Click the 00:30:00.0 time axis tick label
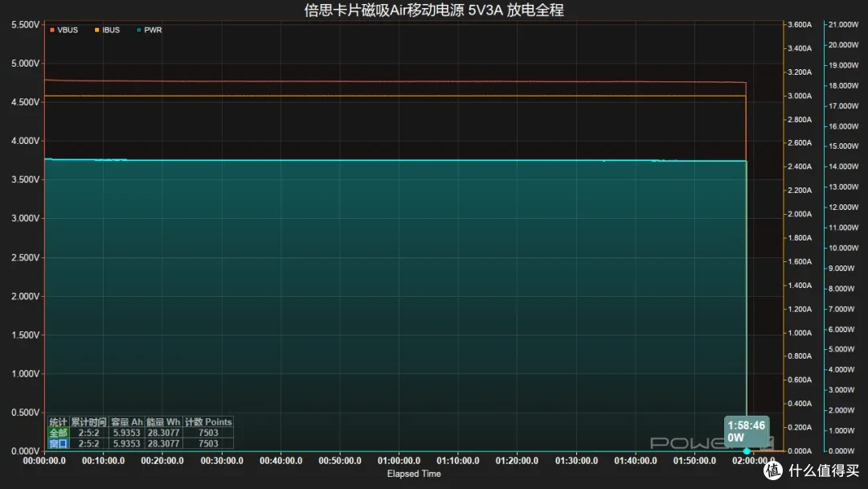This screenshot has height=489, width=868. click(x=222, y=461)
